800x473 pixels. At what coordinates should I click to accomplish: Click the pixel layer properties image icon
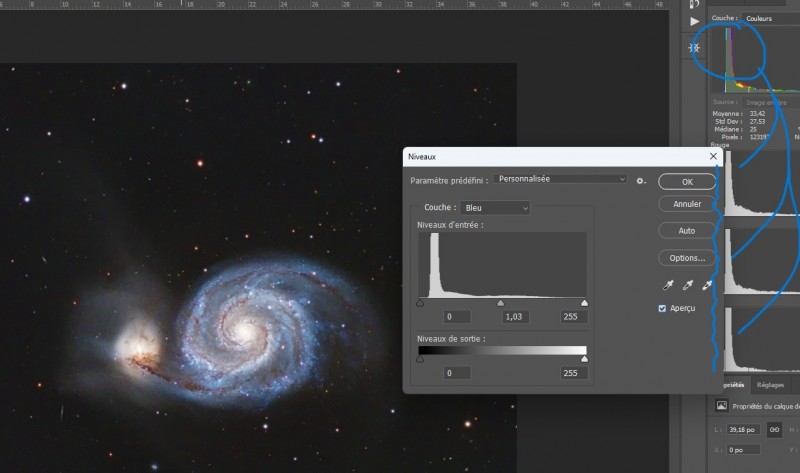[x=721, y=406]
